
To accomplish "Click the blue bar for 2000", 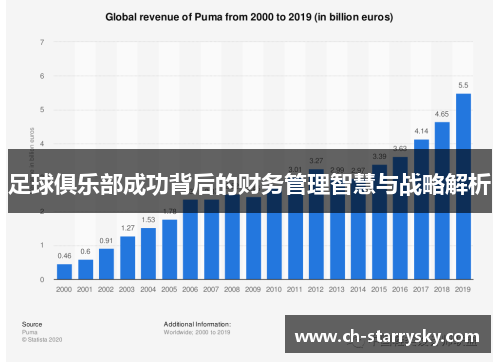I will 64,272.
